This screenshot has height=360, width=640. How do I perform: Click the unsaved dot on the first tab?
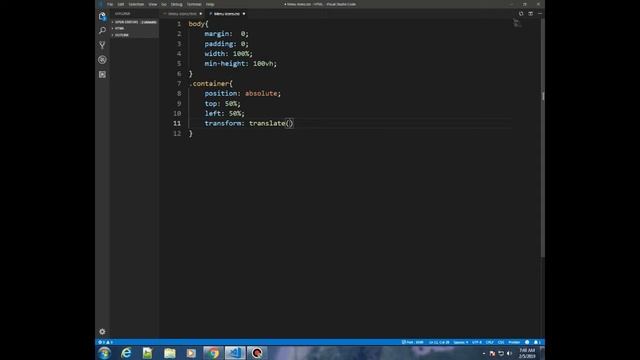tap(200, 14)
